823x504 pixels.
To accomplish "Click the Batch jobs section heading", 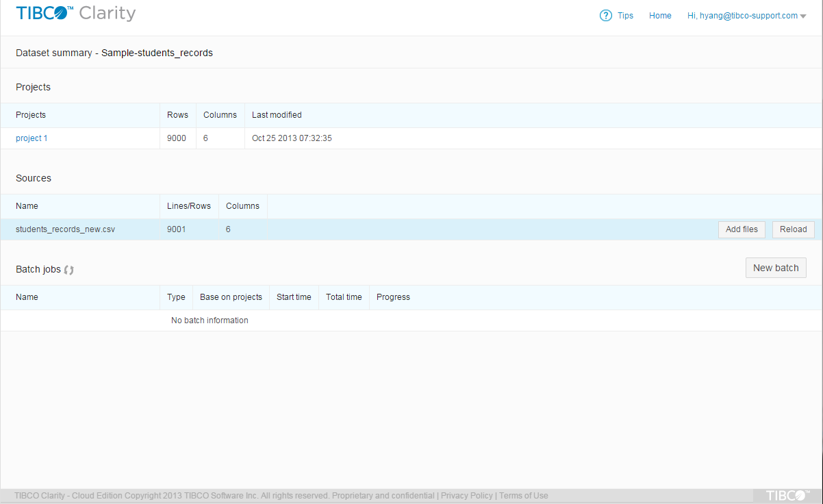I will pos(38,269).
